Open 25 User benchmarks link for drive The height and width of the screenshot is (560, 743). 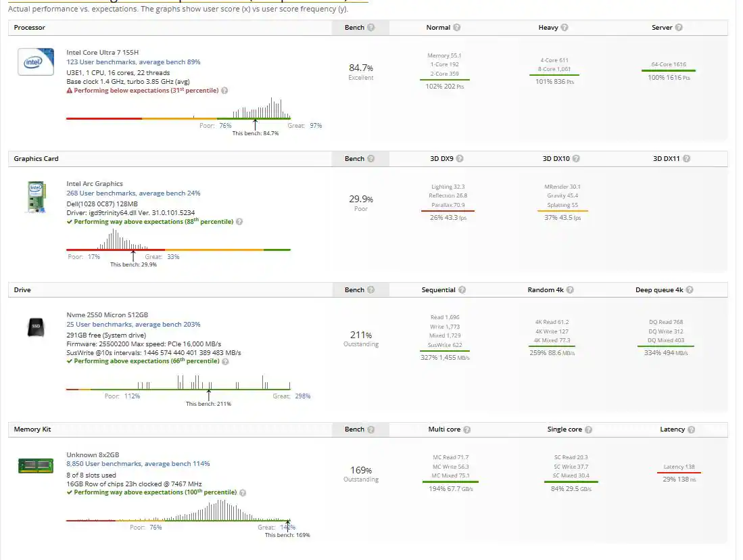pos(133,325)
